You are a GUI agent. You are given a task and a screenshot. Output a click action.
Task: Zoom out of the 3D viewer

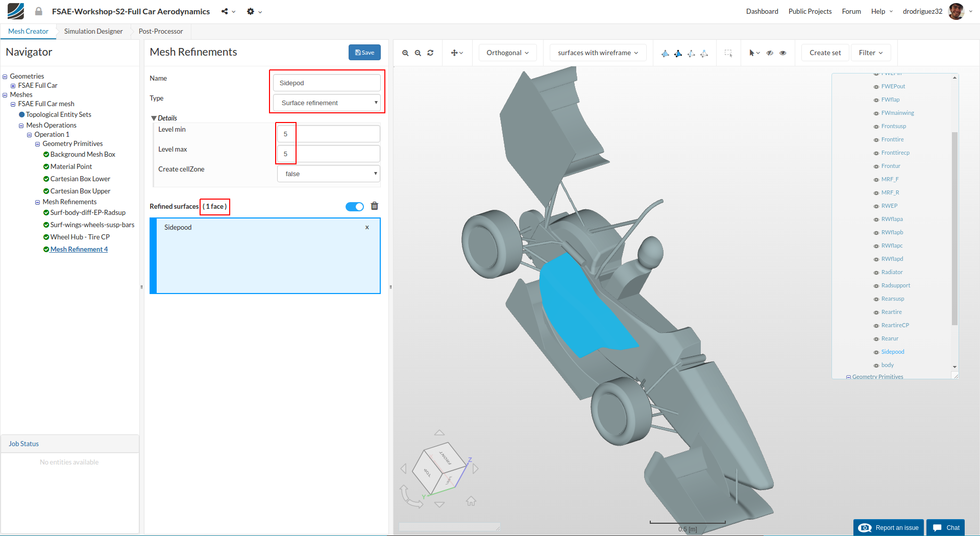coord(418,53)
